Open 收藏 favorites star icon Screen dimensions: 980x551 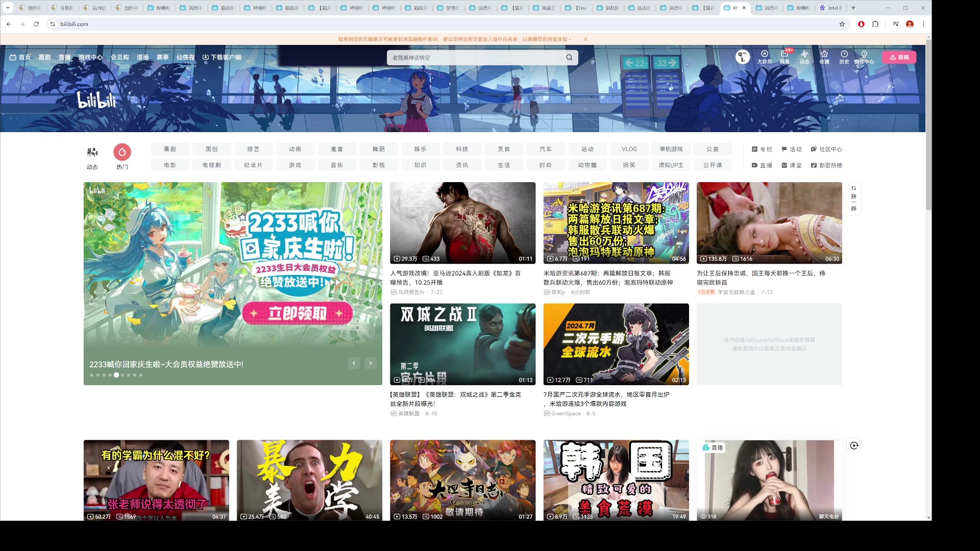pos(824,57)
